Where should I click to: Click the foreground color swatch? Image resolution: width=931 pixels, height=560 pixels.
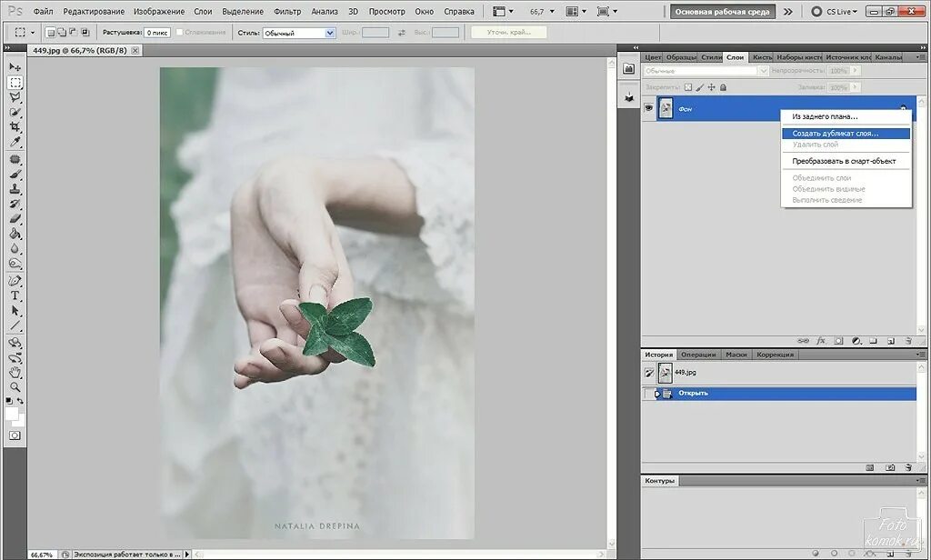11,414
